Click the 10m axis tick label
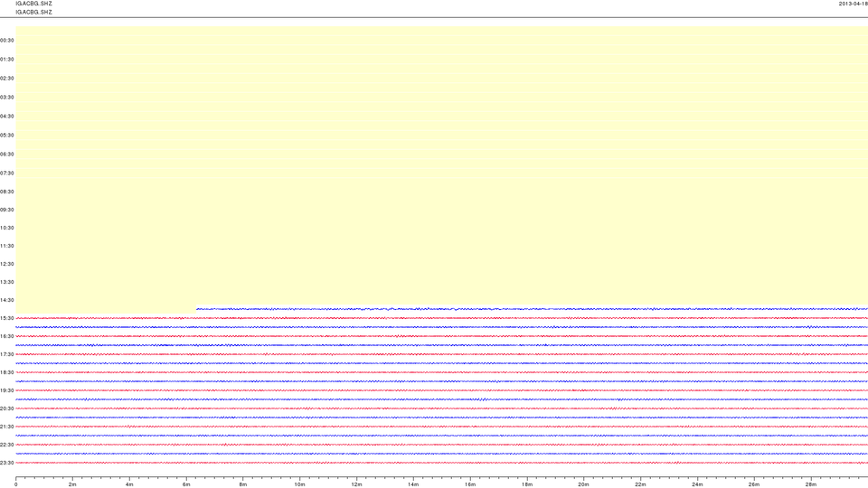The height and width of the screenshot is (488, 868). pos(299,484)
